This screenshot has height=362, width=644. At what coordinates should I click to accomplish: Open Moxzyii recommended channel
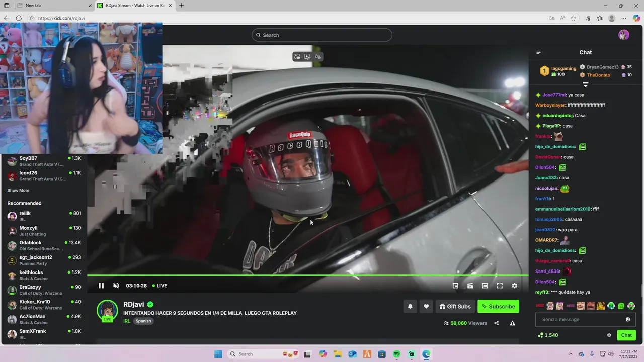click(x=44, y=231)
